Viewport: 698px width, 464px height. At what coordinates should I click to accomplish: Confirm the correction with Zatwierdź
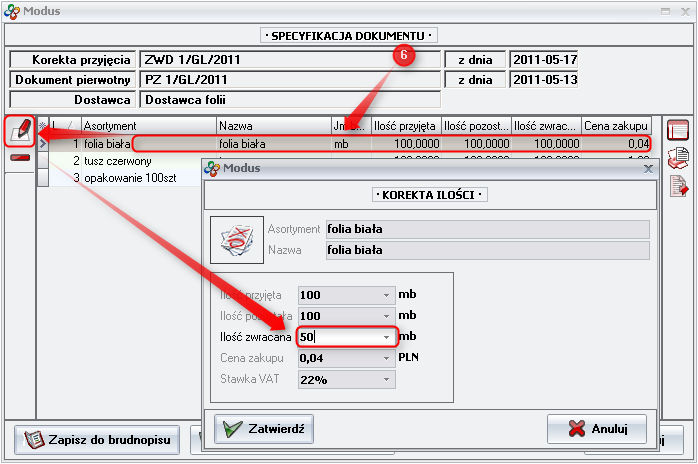point(264,429)
